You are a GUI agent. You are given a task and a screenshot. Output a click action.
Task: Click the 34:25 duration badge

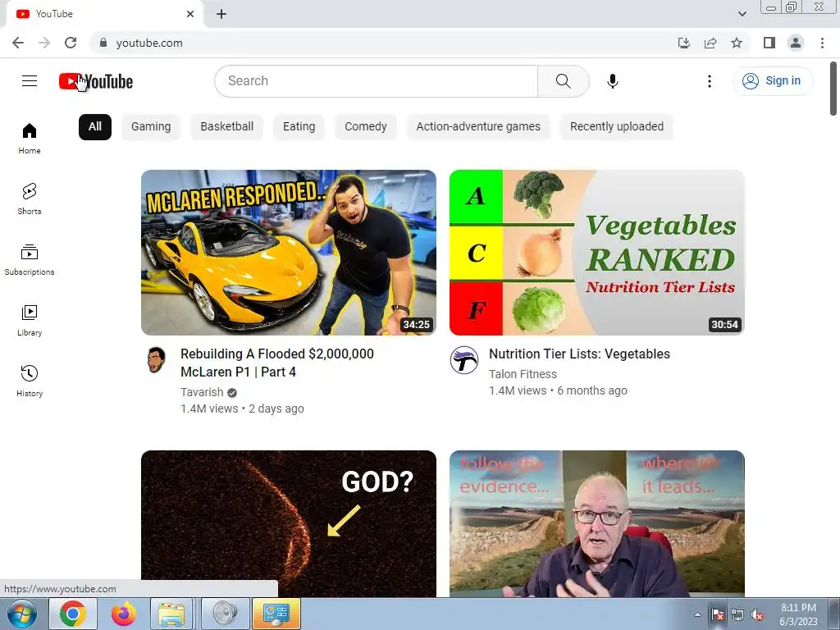416,325
